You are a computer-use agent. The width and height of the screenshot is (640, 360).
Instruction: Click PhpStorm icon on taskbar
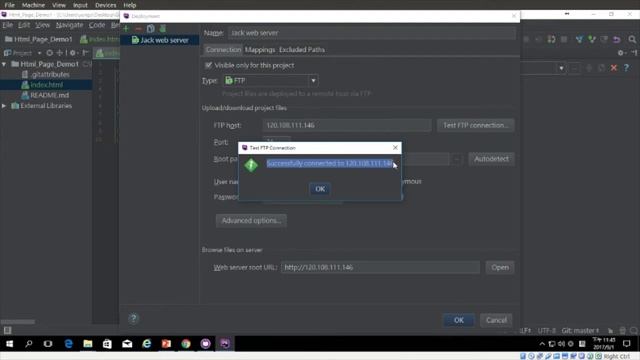(x=225, y=344)
